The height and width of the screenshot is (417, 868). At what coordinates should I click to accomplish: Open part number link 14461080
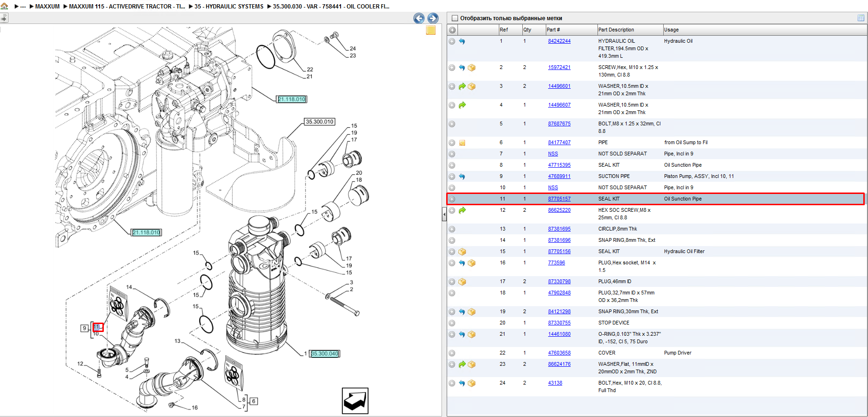[x=559, y=334]
